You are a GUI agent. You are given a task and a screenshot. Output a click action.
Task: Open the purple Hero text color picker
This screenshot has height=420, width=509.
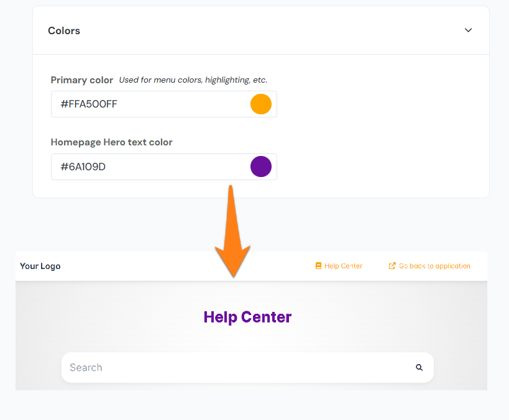click(x=261, y=167)
